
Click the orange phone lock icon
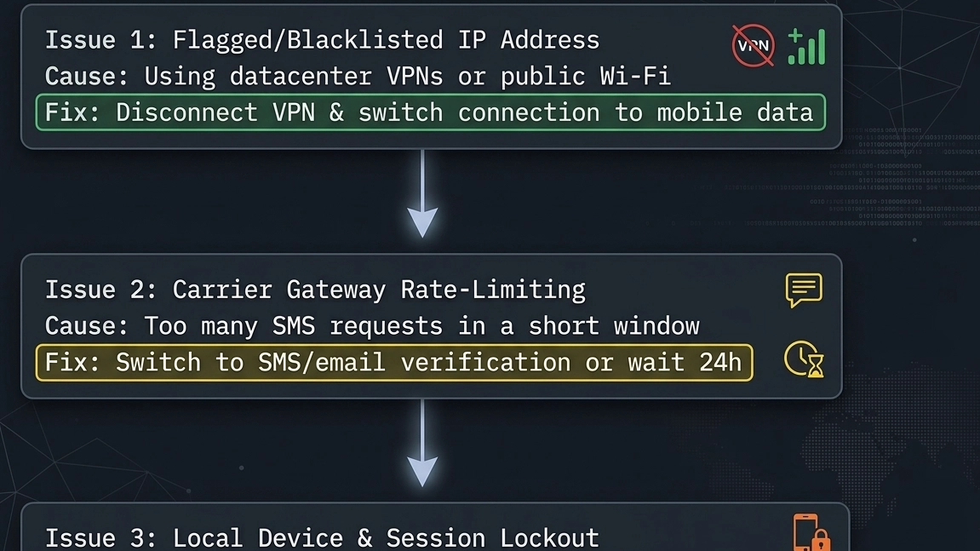click(x=812, y=532)
